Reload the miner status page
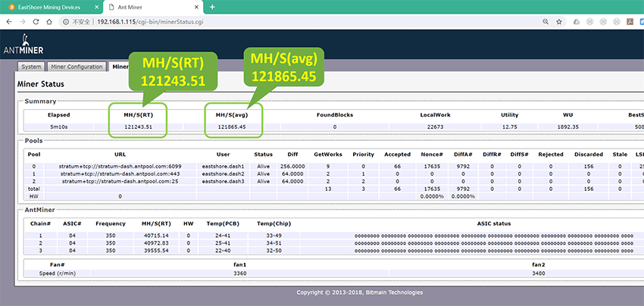 36,22
